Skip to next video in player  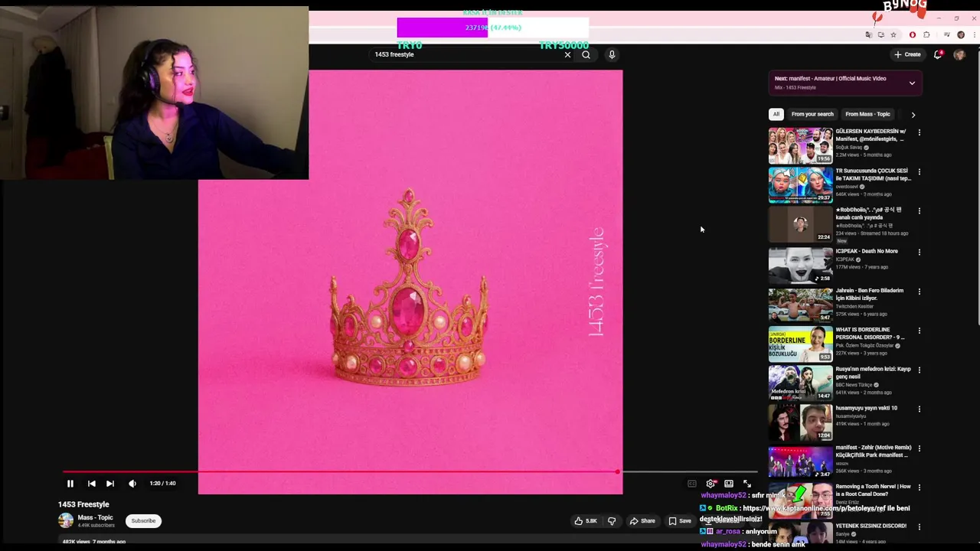click(x=110, y=484)
